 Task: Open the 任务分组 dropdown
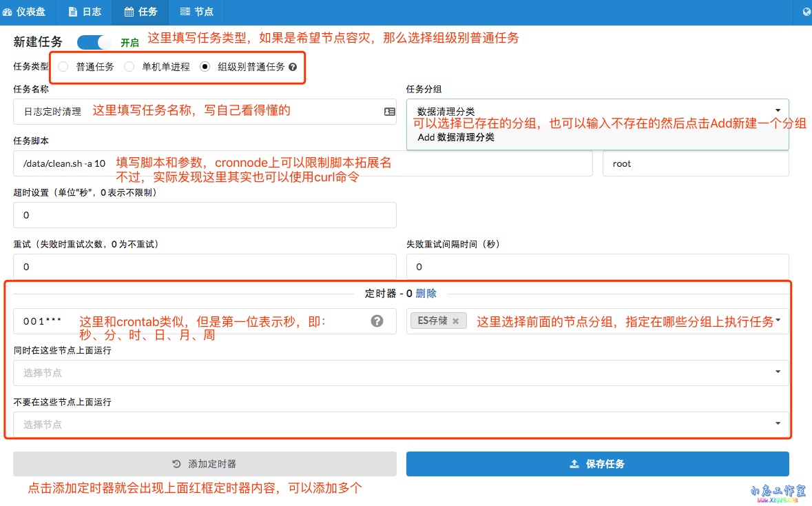click(778, 110)
